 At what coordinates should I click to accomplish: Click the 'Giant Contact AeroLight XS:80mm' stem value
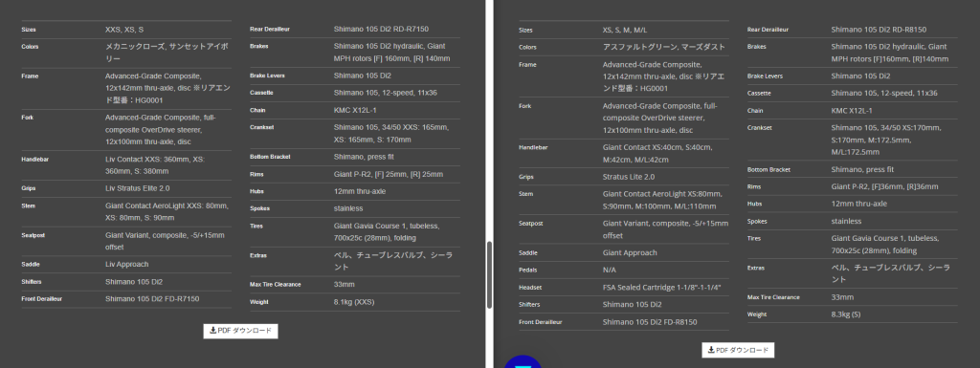pos(662,200)
